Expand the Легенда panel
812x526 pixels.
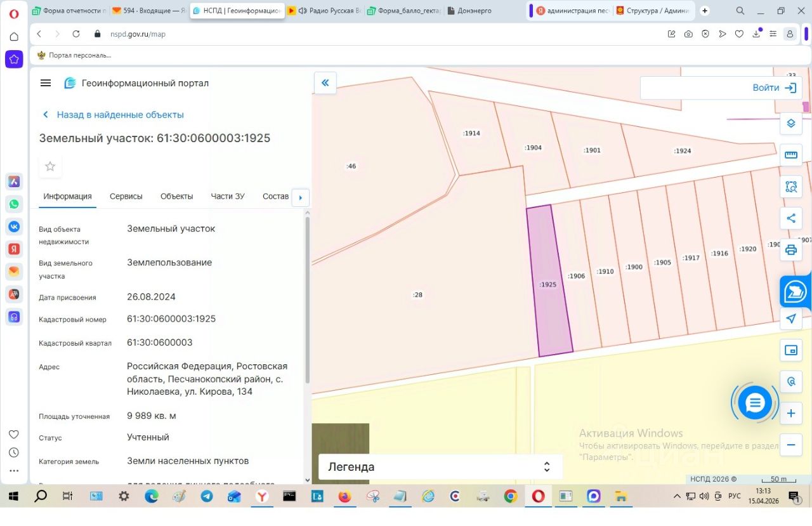(x=440, y=467)
